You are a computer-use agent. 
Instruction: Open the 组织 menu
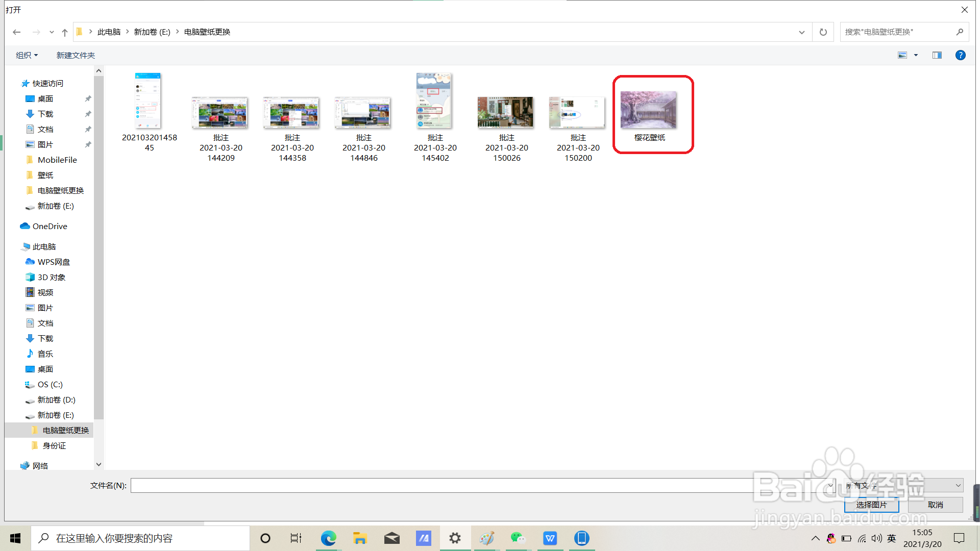(x=27, y=55)
